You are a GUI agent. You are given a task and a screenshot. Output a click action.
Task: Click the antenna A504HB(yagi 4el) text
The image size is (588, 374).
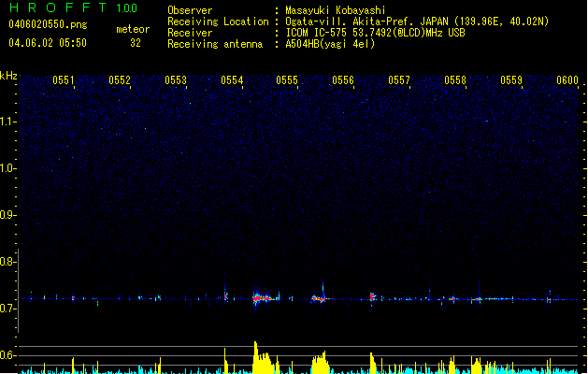pos(330,44)
